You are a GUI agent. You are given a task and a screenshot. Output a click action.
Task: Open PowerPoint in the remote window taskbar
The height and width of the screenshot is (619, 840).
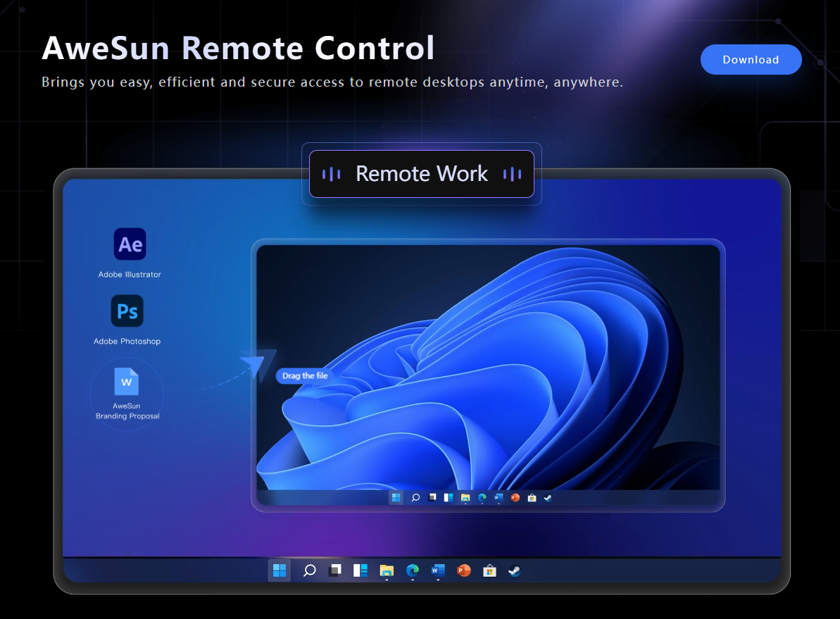click(515, 498)
